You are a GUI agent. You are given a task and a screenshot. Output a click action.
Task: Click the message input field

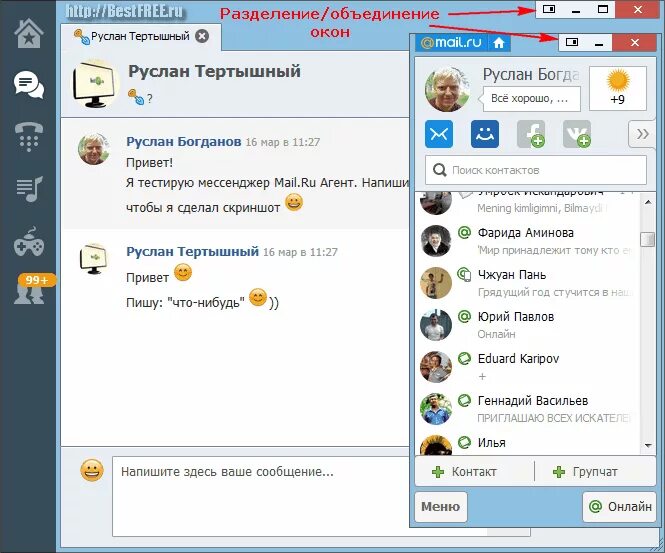point(261,496)
